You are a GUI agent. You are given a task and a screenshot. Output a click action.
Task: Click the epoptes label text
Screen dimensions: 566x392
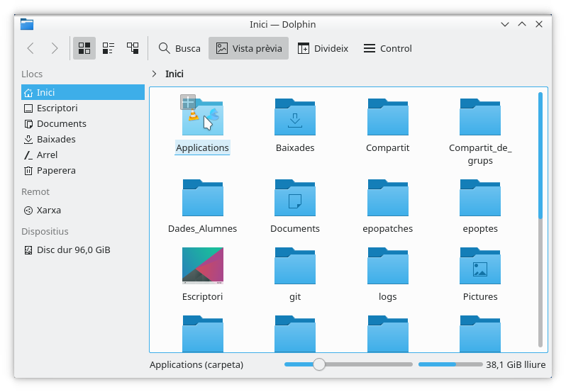(480, 229)
